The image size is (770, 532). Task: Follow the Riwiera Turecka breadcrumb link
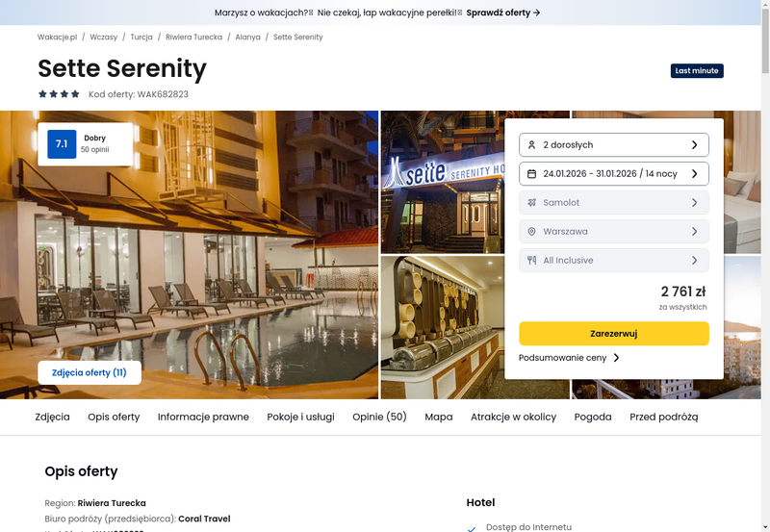point(193,37)
